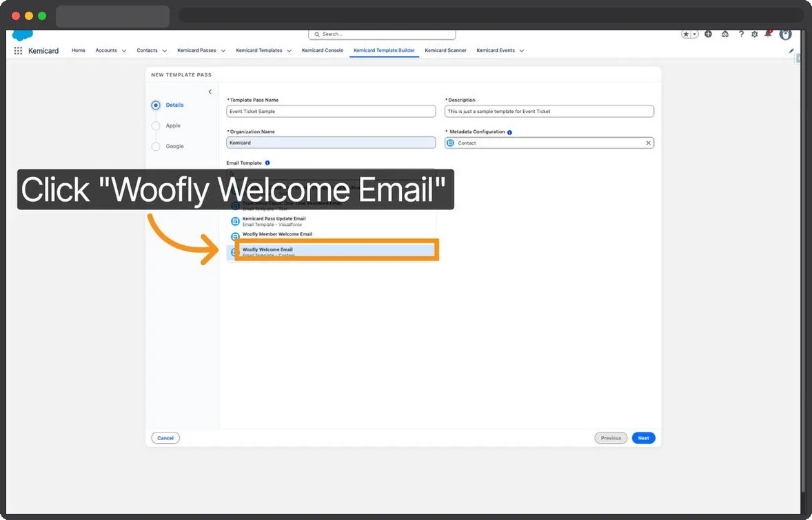This screenshot has height=520, width=812.
Task: Open the Kemicard Template Builder tab
Action: [384, 50]
